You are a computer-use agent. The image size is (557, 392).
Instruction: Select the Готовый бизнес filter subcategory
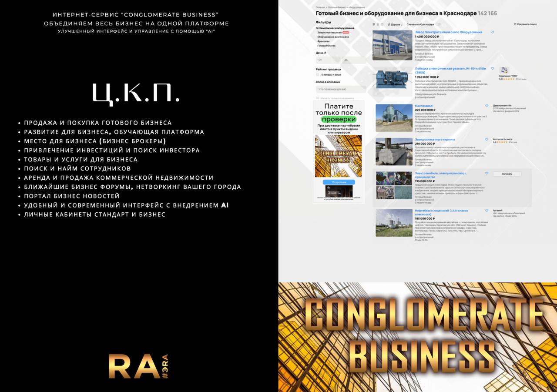point(326,46)
